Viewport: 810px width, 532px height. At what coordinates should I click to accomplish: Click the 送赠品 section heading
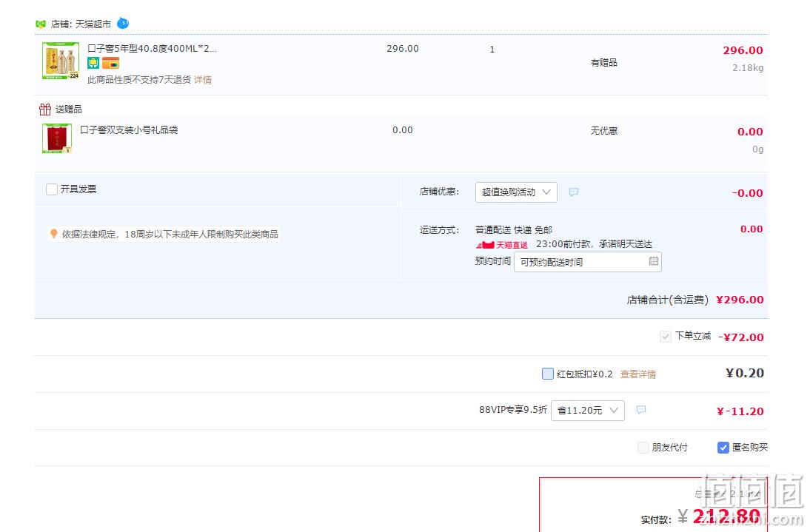click(68, 110)
